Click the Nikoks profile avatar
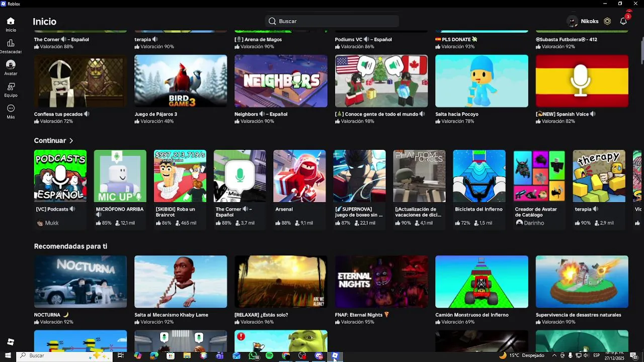 (x=572, y=21)
